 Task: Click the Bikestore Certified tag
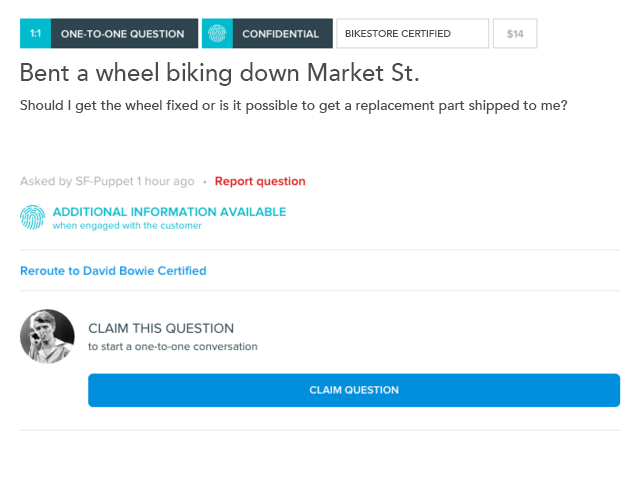click(x=413, y=33)
